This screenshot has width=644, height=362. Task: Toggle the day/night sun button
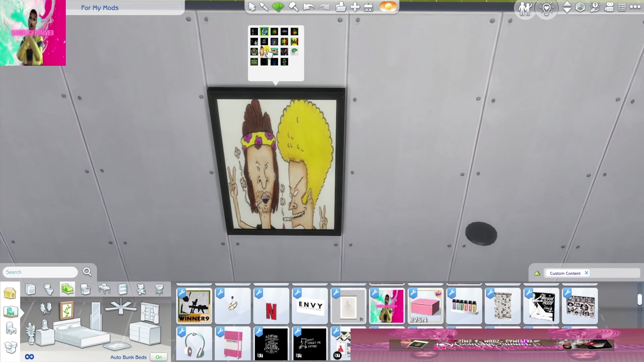(x=388, y=6)
